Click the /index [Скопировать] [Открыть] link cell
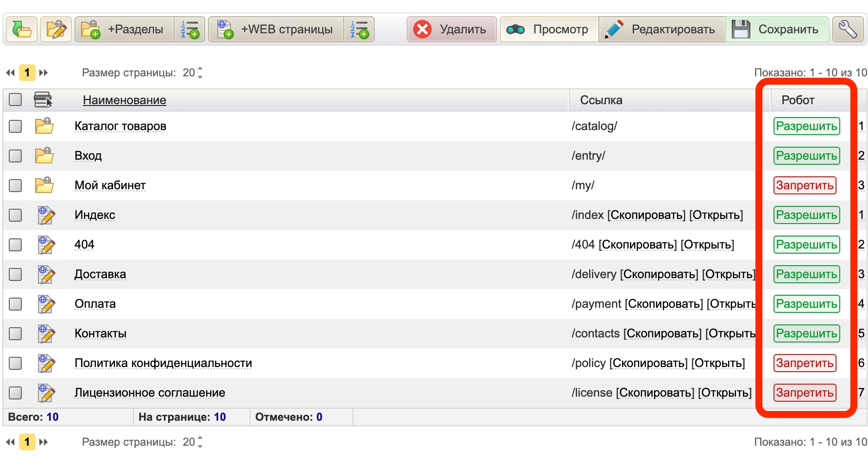This screenshot has height=467, width=868. tap(657, 215)
